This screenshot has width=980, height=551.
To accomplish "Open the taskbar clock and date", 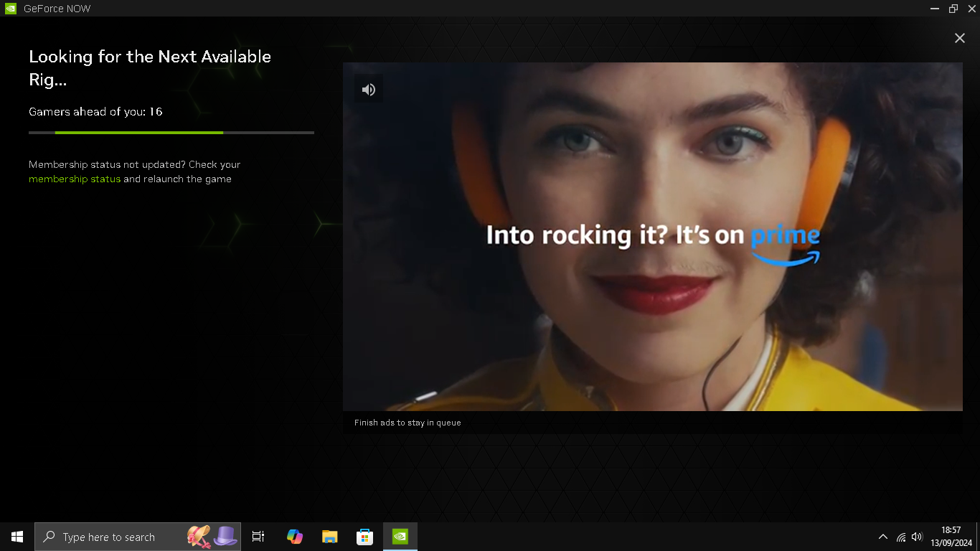I will point(951,537).
